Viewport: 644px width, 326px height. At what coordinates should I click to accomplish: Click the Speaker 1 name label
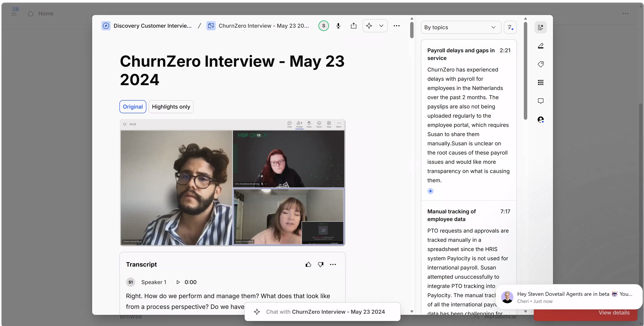[x=154, y=282]
